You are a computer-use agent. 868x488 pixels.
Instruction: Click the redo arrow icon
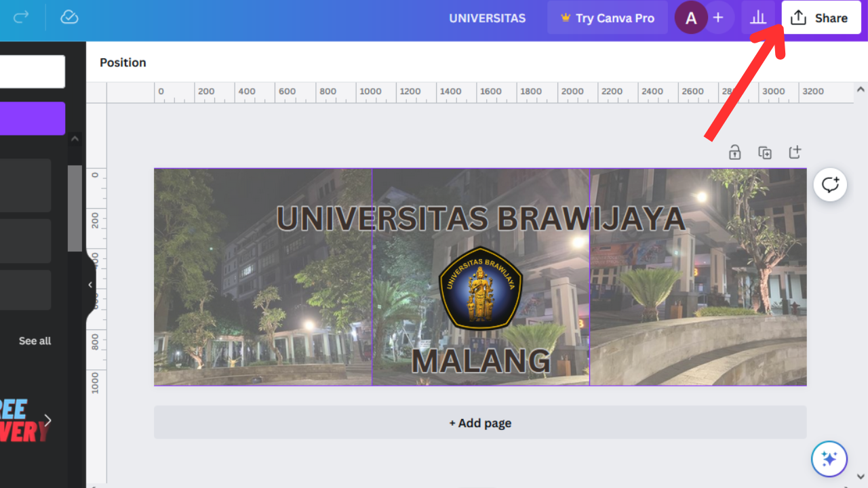22,17
